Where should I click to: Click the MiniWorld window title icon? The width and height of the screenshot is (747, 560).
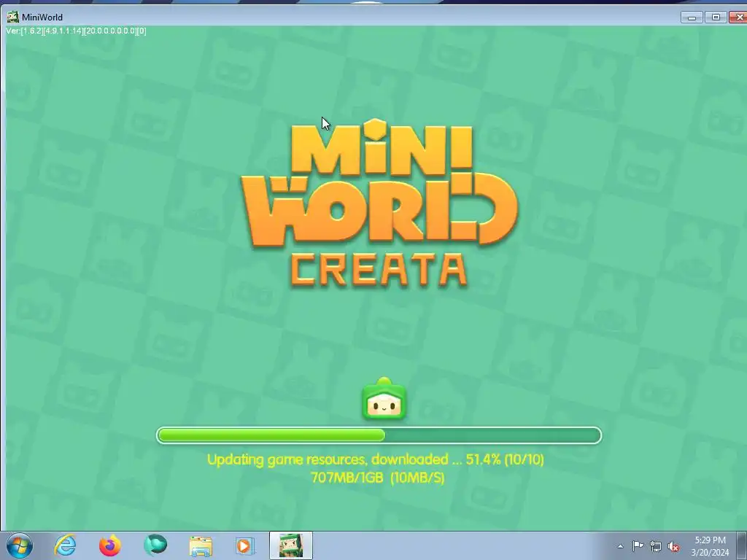[x=13, y=17]
